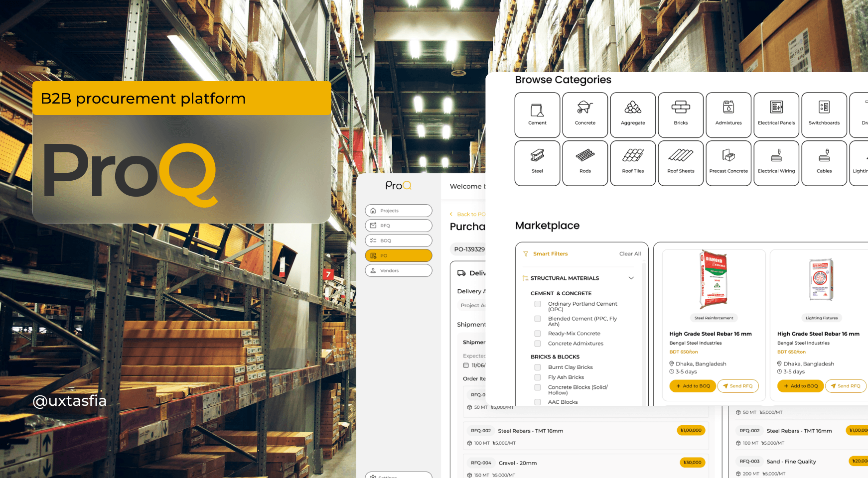Open the Aggregate category tile
This screenshot has width=868, height=478.
point(633,115)
